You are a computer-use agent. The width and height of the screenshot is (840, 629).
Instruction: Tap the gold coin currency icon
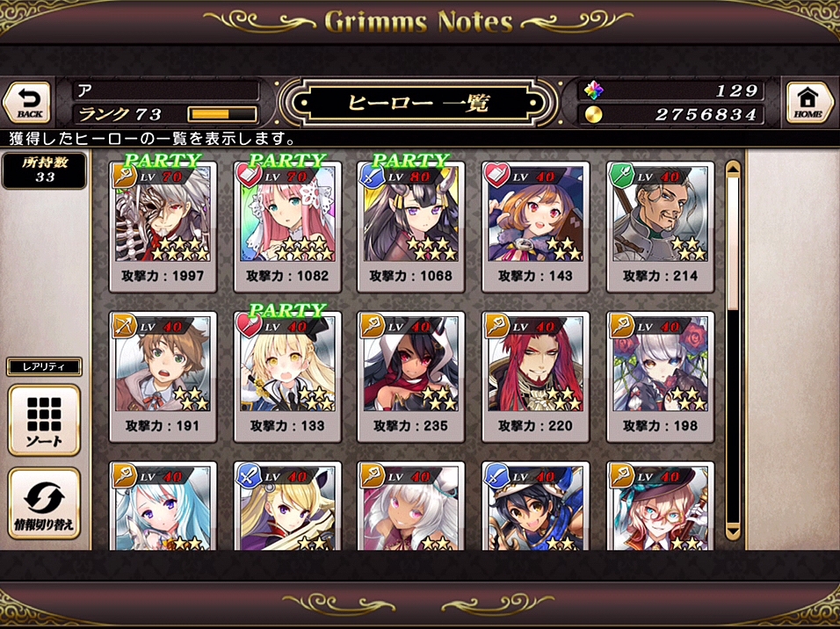[x=593, y=114]
